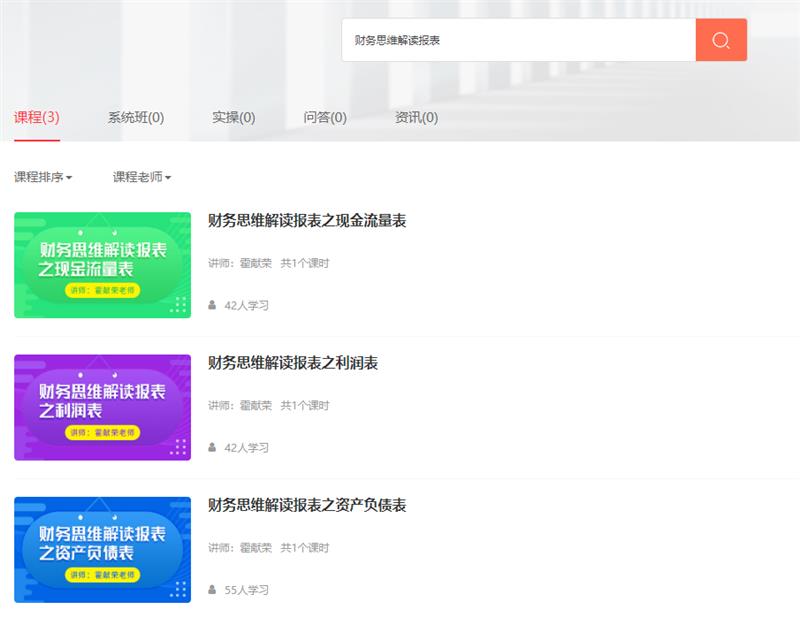This screenshot has width=800, height=632.
Task: Click course title 财务思维解读报表之现金流量表
Action: (x=307, y=221)
